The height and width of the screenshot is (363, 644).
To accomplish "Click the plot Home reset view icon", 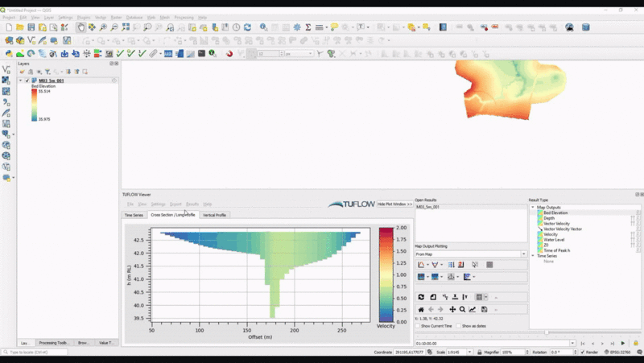I will [x=420, y=309].
